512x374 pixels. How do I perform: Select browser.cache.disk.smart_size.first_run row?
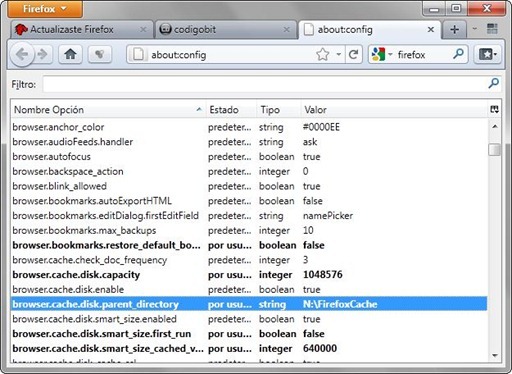(249, 334)
